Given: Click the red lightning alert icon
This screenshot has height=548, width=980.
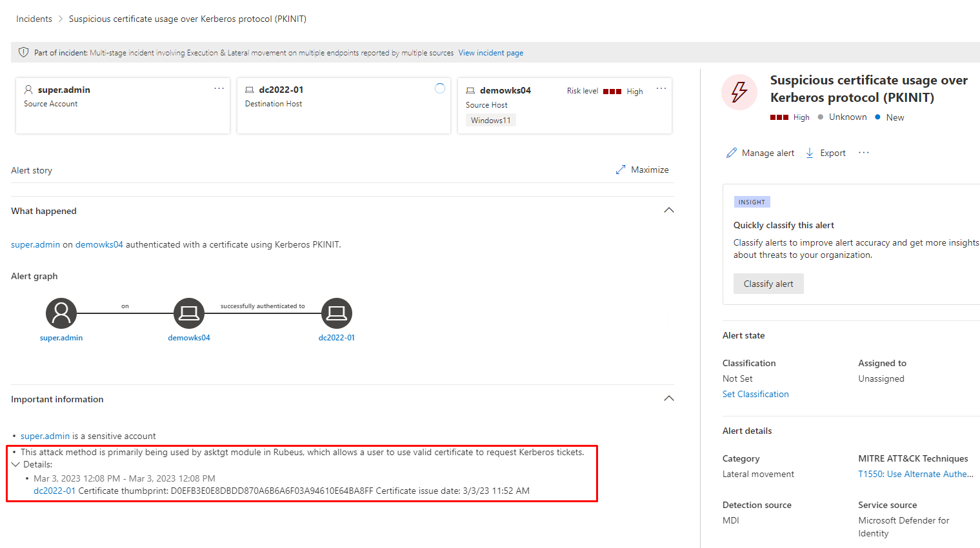Looking at the screenshot, I should tap(739, 92).
